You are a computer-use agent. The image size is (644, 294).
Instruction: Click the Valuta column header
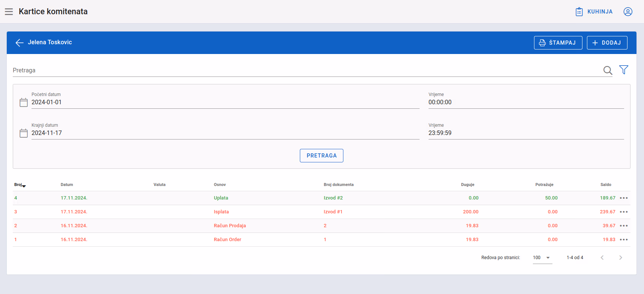(x=159, y=185)
